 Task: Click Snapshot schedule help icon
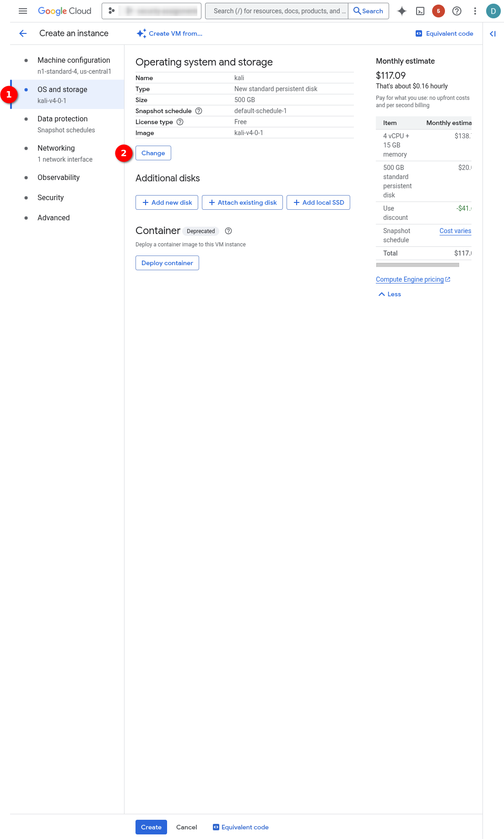[x=199, y=111]
